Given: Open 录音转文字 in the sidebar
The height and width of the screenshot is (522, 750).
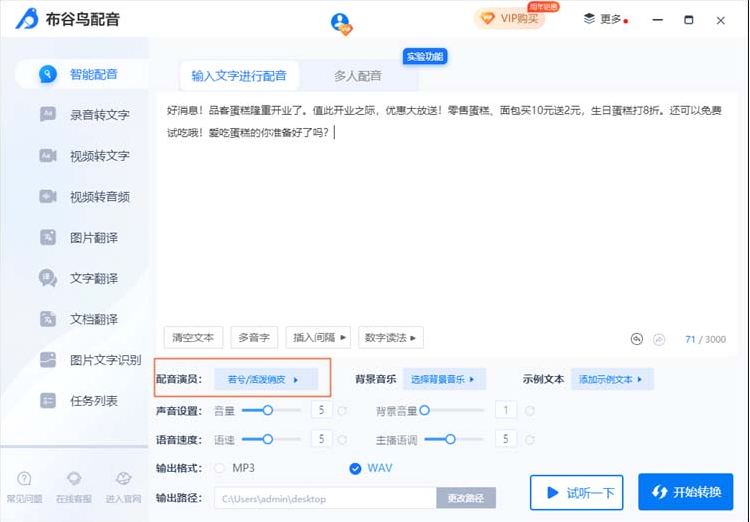Looking at the screenshot, I should [85, 115].
